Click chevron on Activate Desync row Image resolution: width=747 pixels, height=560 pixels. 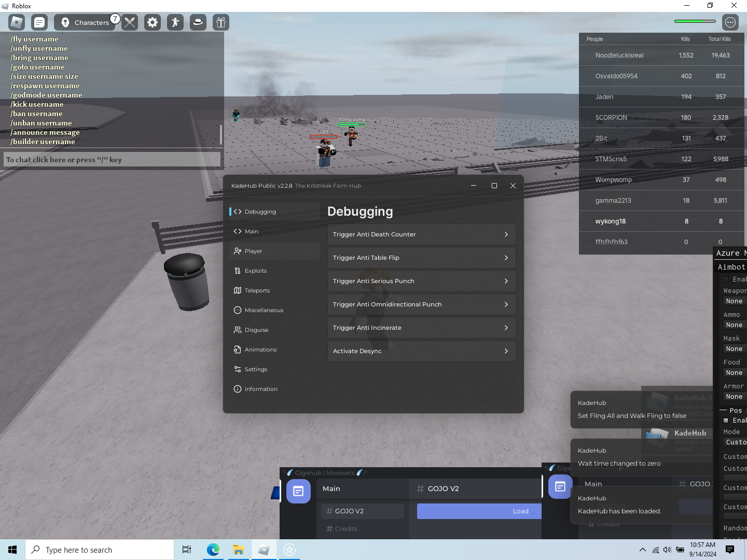506,351
